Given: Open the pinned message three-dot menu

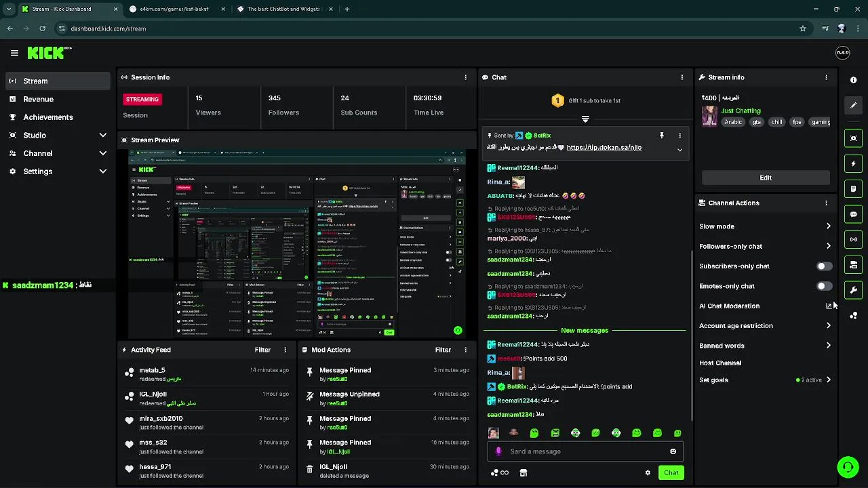Looking at the screenshot, I should click(x=679, y=136).
